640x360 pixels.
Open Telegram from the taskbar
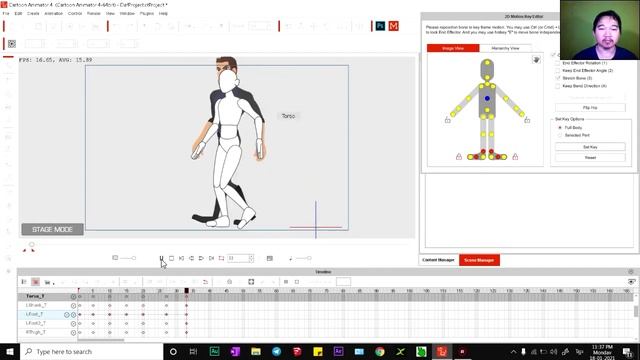click(276, 351)
